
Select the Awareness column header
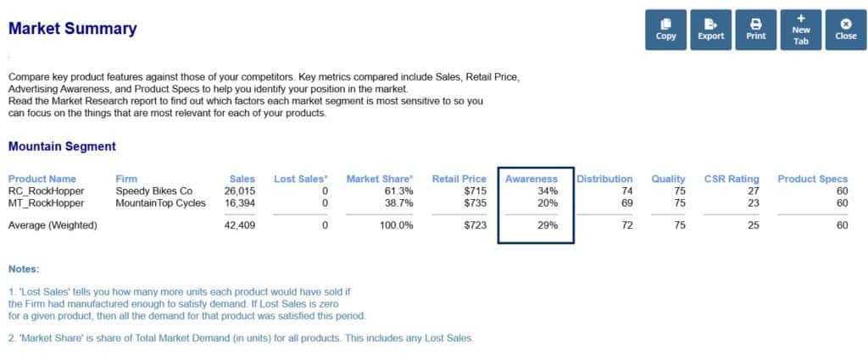point(531,179)
